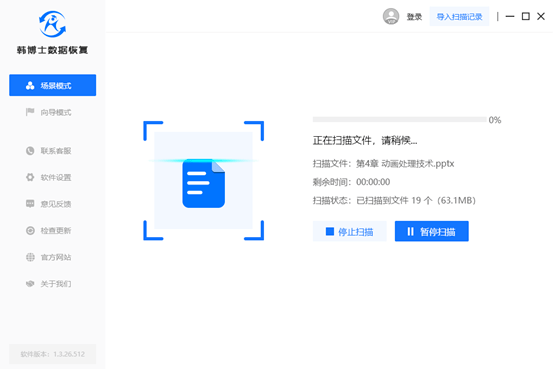Click the 软件版本 1.3.26.512 label
Image resolution: width=554 pixels, height=369 pixels.
click(53, 354)
